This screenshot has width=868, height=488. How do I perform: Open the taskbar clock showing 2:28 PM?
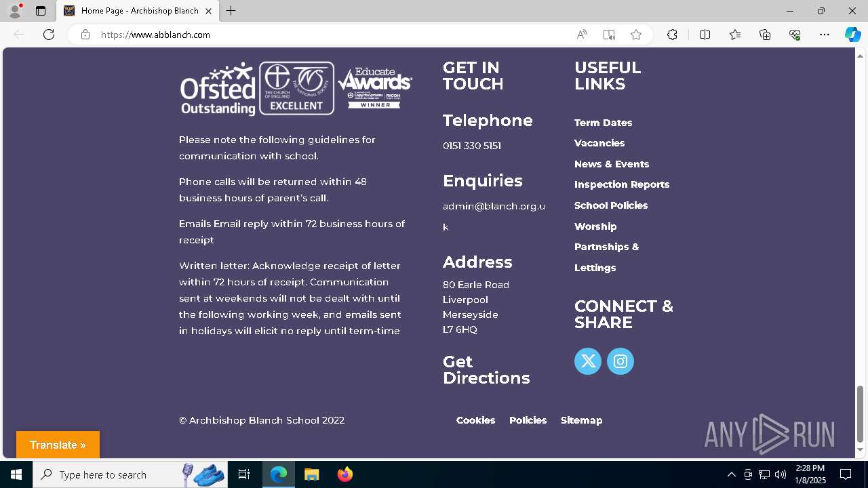[x=810, y=474]
